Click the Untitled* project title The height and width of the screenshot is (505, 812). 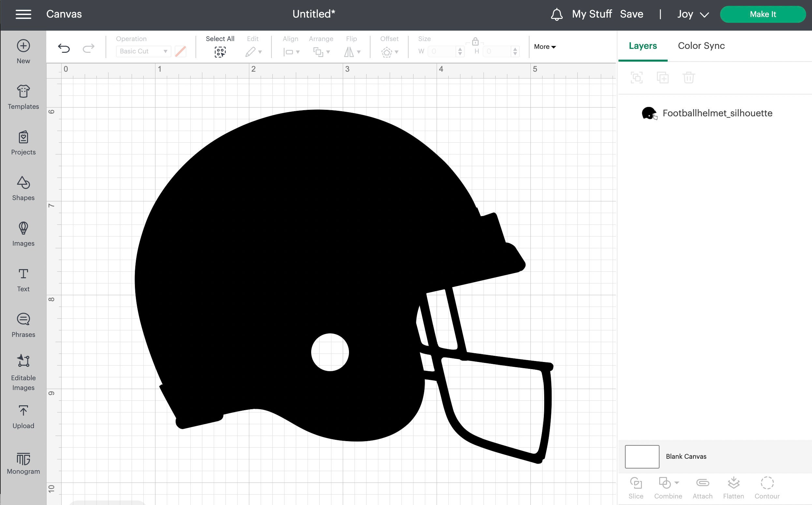coord(314,14)
